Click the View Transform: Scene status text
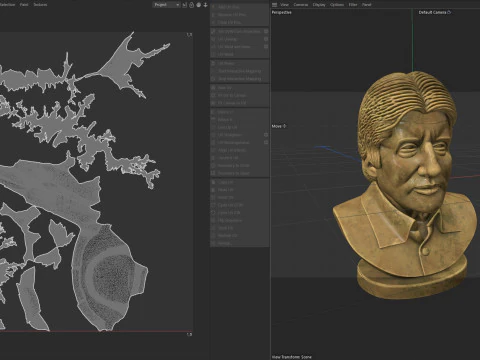Screen dimensions: 480x360 point(292,357)
